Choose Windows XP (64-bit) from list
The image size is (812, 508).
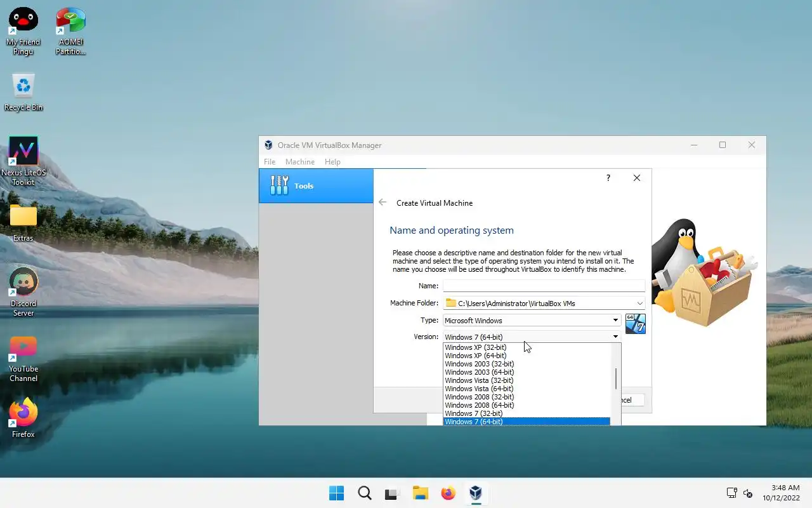[527, 356]
